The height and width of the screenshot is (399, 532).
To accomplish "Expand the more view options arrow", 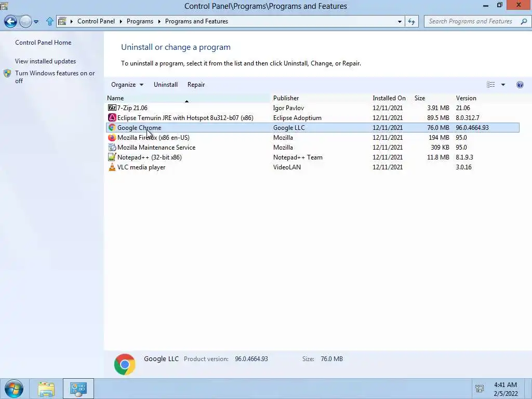I will coord(503,85).
